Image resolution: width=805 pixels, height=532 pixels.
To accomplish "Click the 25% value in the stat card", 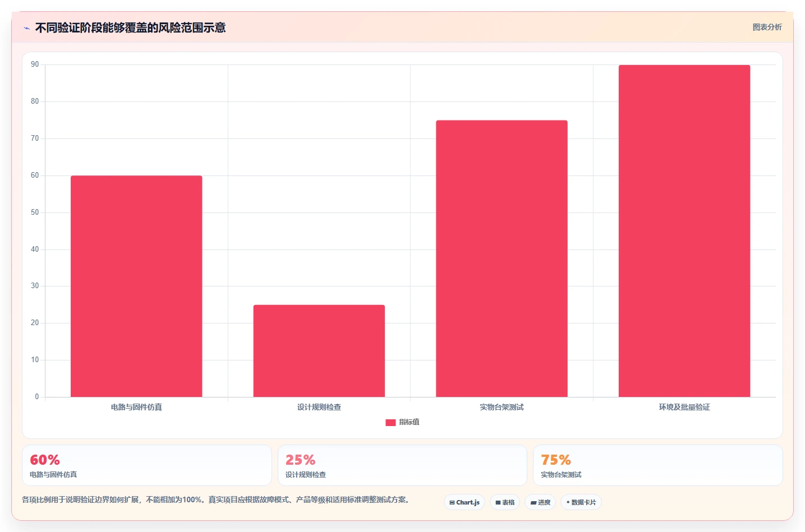I will [300, 460].
